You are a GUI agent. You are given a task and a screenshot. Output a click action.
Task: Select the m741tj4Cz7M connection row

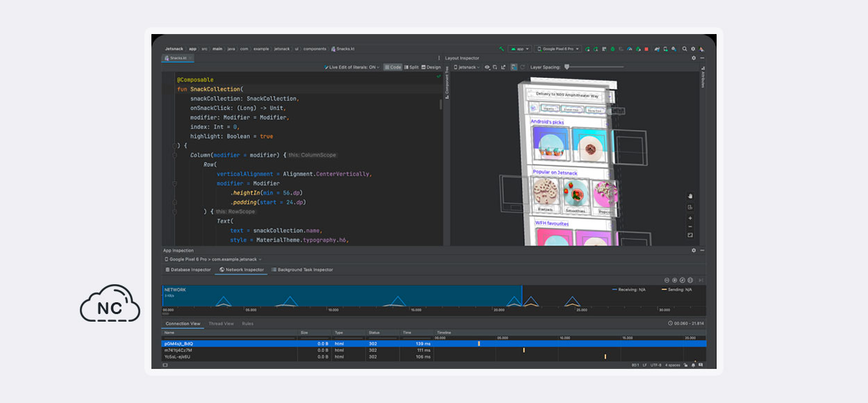[434, 350]
